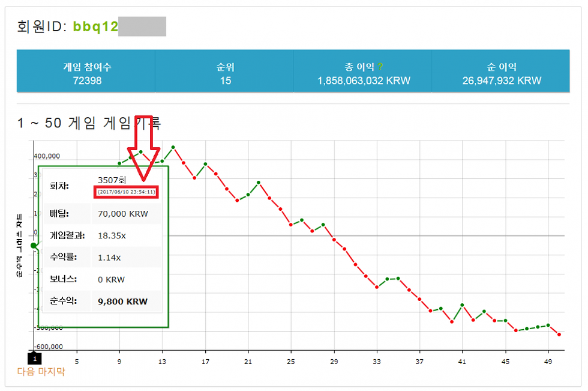Image resolution: width=588 pixels, height=391 pixels.
Task: Click the x-axis tick label 25
Action: tap(291, 362)
